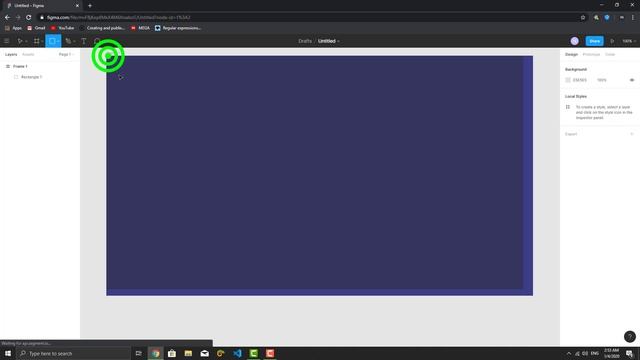640x360 pixels.
Task: Click the Export section label
Action: pyautogui.click(x=571, y=134)
